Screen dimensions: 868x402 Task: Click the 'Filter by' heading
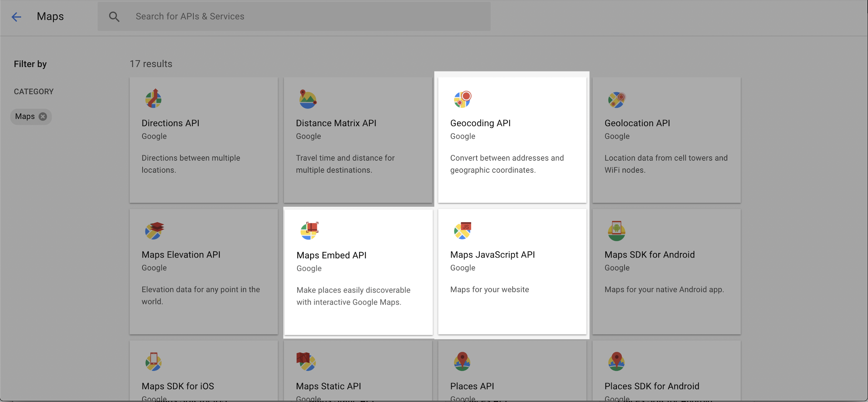point(30,64)
